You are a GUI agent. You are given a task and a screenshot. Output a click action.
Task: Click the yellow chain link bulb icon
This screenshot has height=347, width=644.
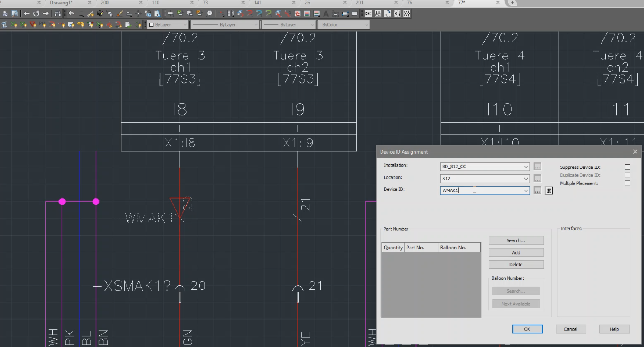81,24
